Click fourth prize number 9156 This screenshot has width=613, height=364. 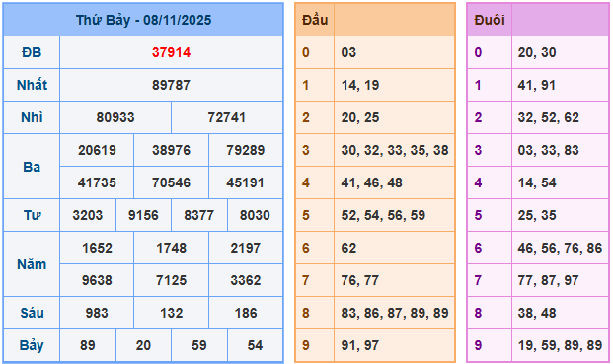(143, 215)
